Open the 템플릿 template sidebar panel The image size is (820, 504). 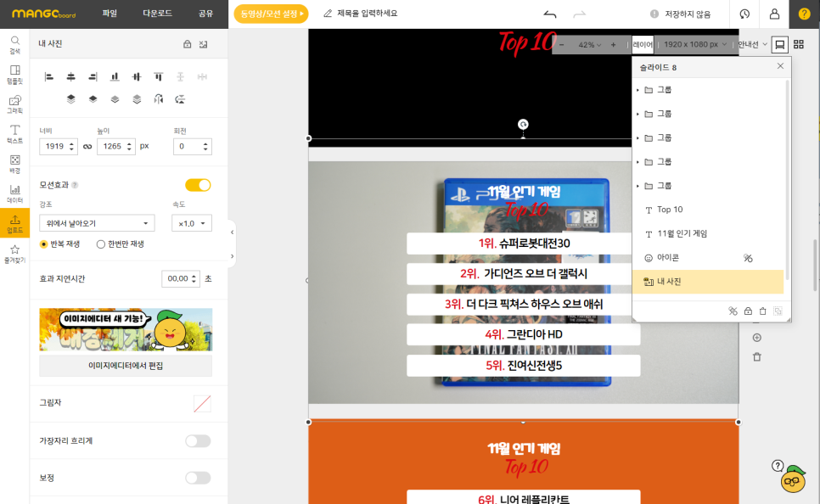pyautogui.click(x=14, y=75)
